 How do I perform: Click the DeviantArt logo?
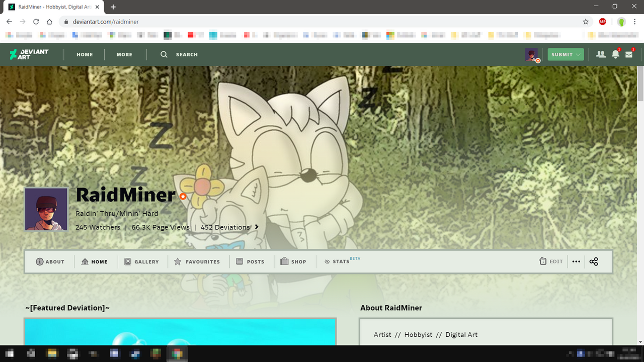tap(29, 54)
